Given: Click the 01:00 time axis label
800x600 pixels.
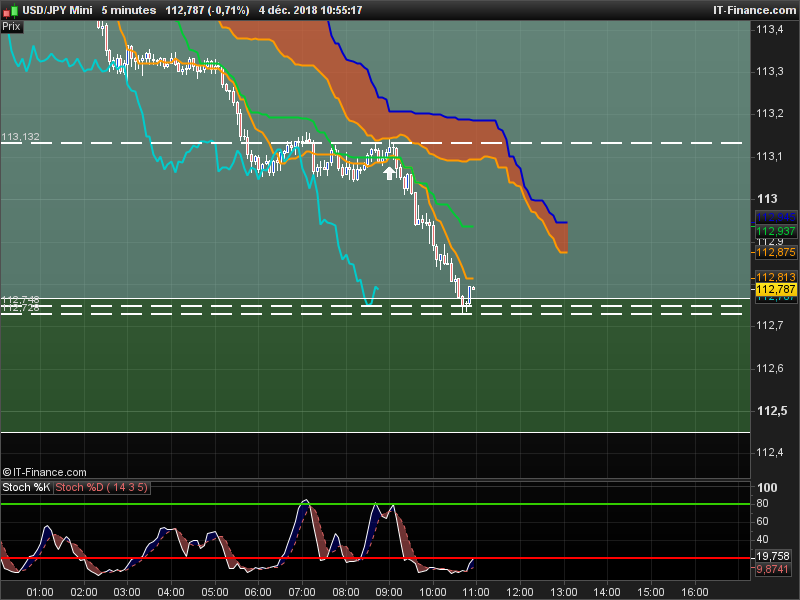Looking at the screenshot, I should 40,592.
